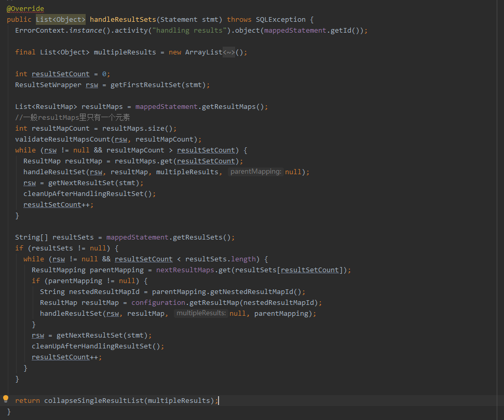
Task: Click the handleResultSets method name
Action: click(x=123, y=20)
